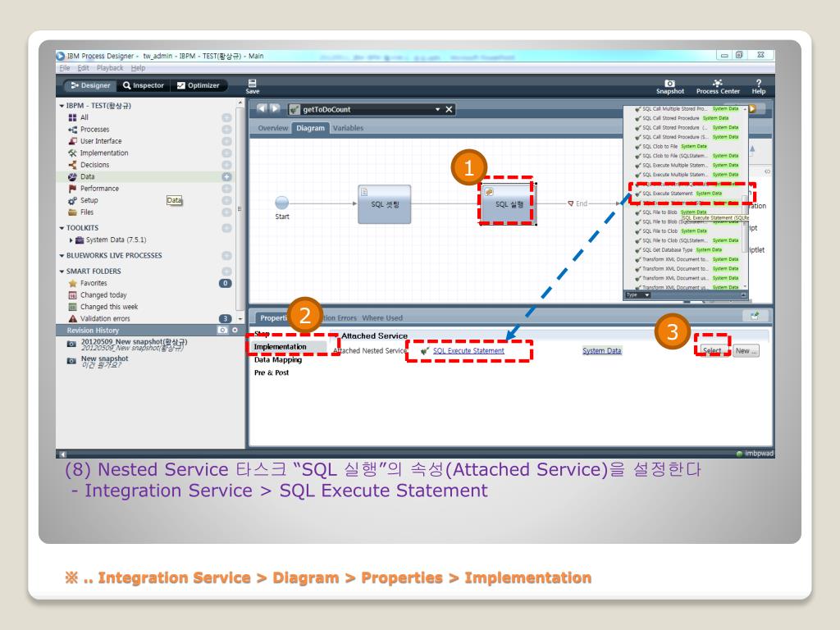Select the User Interface library category
Image resolution: width=840 pixels, height=630 pixels.
(x=95, y=141)
